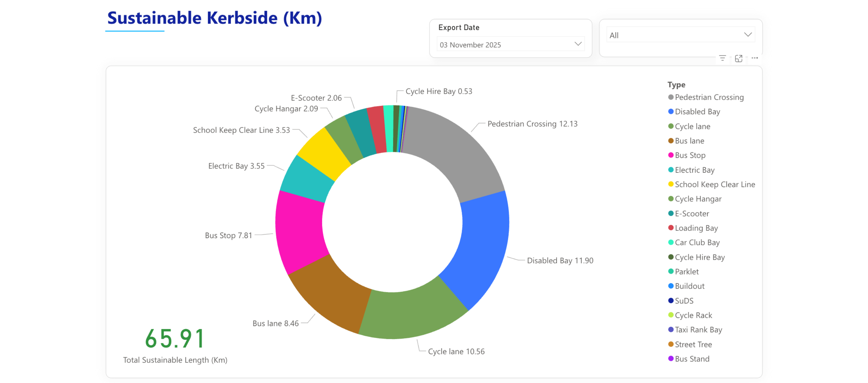Click the filter icon above the chart

coord(722,58)
